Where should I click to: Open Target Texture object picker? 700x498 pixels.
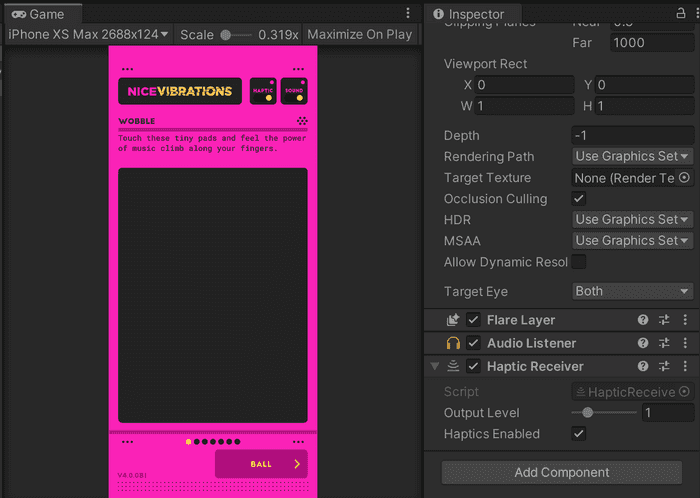(684, 178)
